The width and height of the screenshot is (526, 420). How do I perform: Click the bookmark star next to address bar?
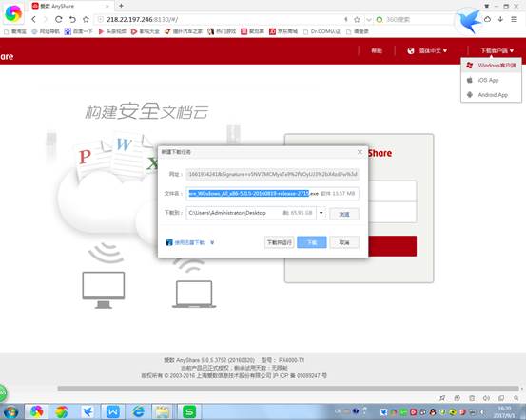click(86, 19)
